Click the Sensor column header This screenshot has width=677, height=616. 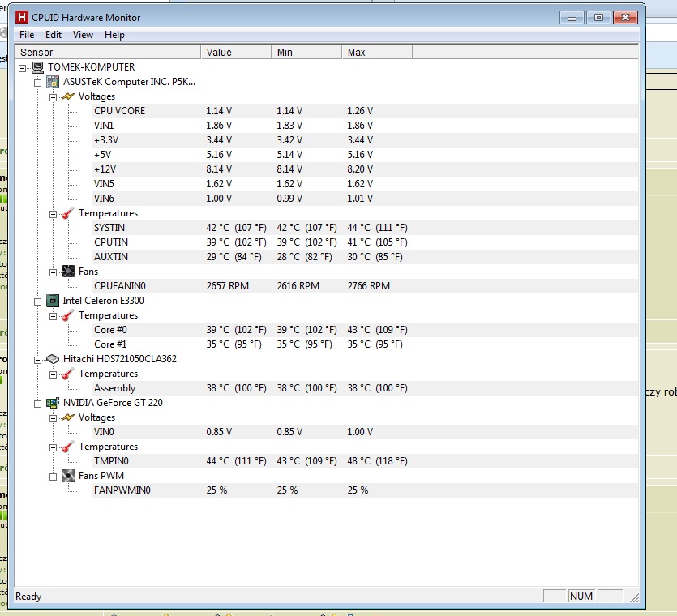(x=108, y=52)
